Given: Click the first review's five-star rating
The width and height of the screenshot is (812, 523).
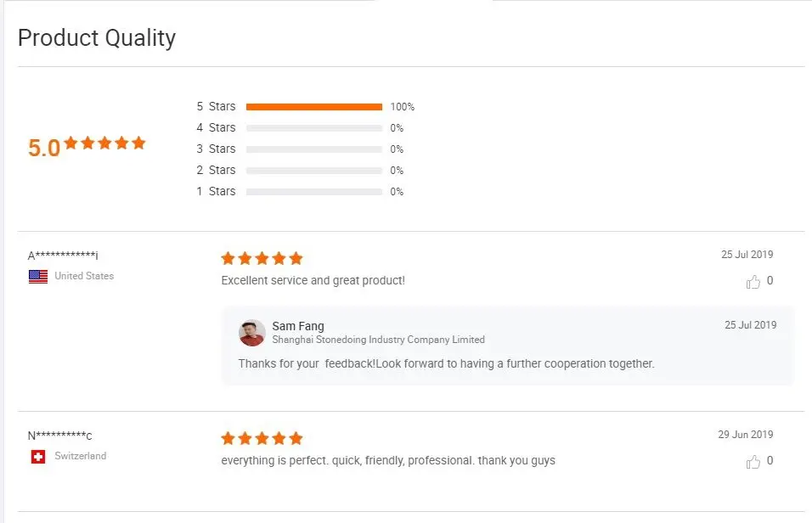Looking at the screenshot, I should coord(262,258).
